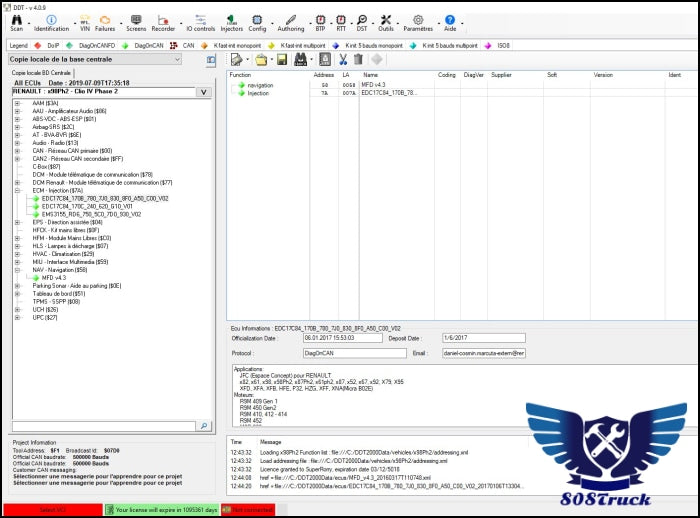The width and height of the screenshot is (700, 518).
Task: Click the search magnifier icon under ECU tree
Action: point(203,425)
